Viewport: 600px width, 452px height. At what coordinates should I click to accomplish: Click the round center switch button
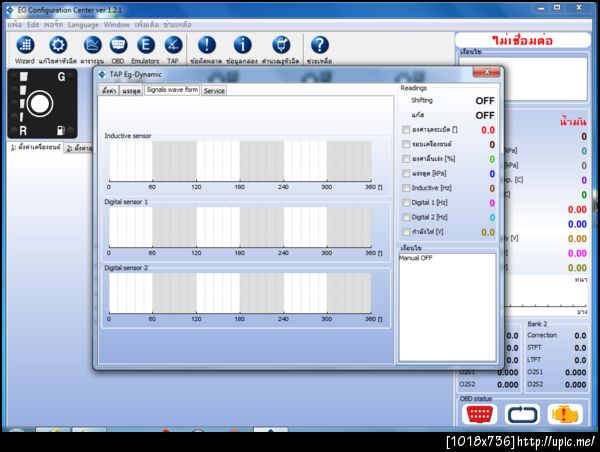tap(40, 104)
